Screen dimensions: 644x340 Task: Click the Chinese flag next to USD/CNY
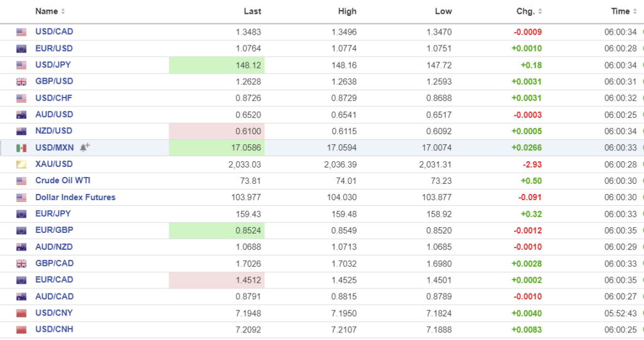point(21,313)
